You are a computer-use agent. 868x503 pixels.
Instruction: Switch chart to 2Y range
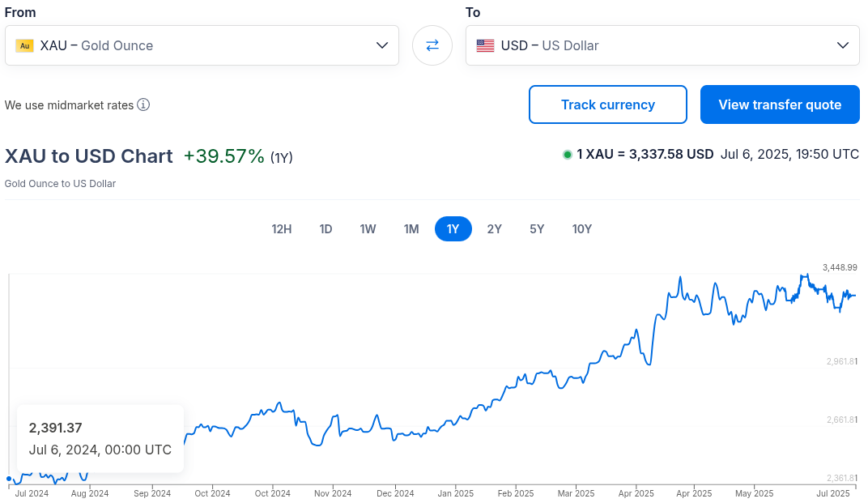[494, 229]
